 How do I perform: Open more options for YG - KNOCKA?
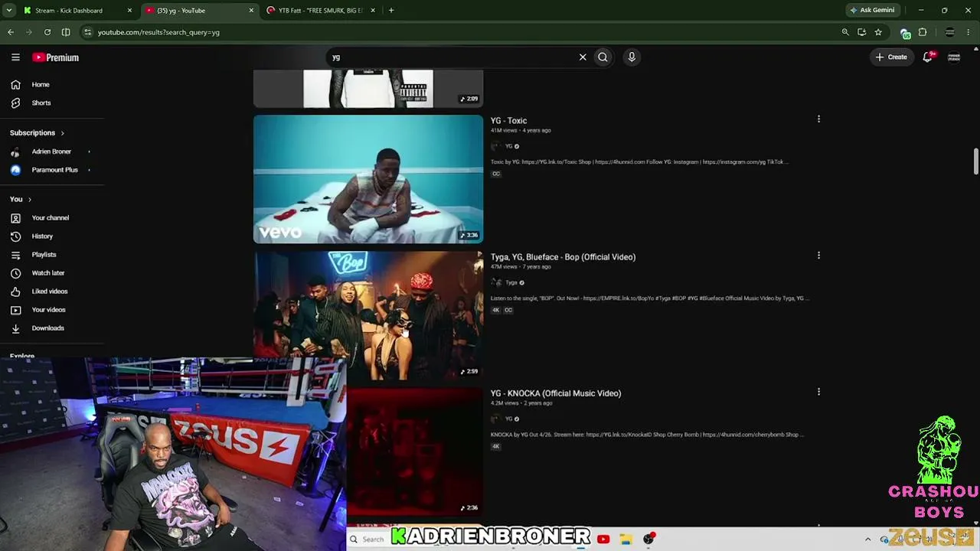(x=818, y=392)
